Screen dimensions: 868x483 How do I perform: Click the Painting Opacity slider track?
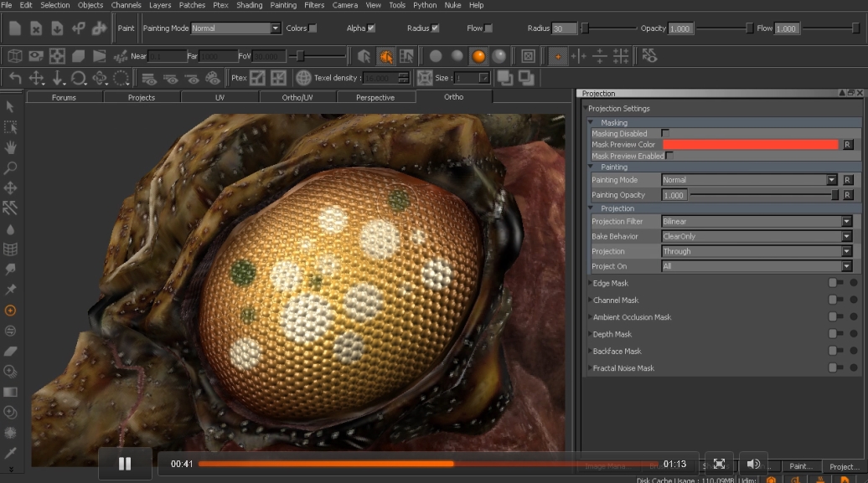click(x=764, y=195)
